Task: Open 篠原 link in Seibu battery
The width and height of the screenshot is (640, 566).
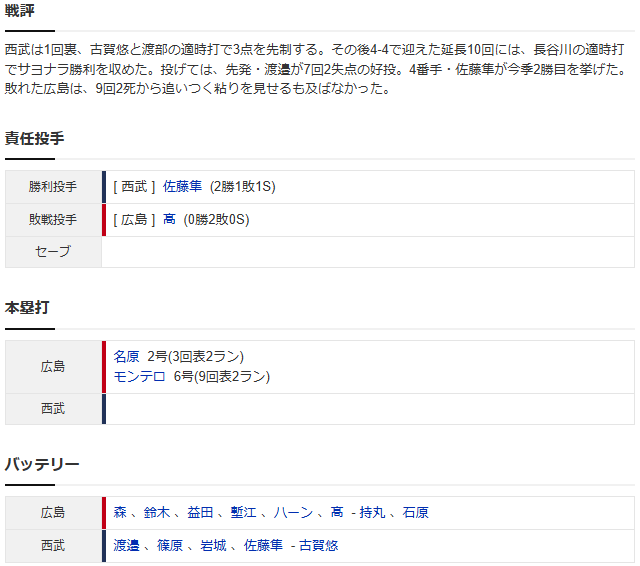Action: point(170,545)
